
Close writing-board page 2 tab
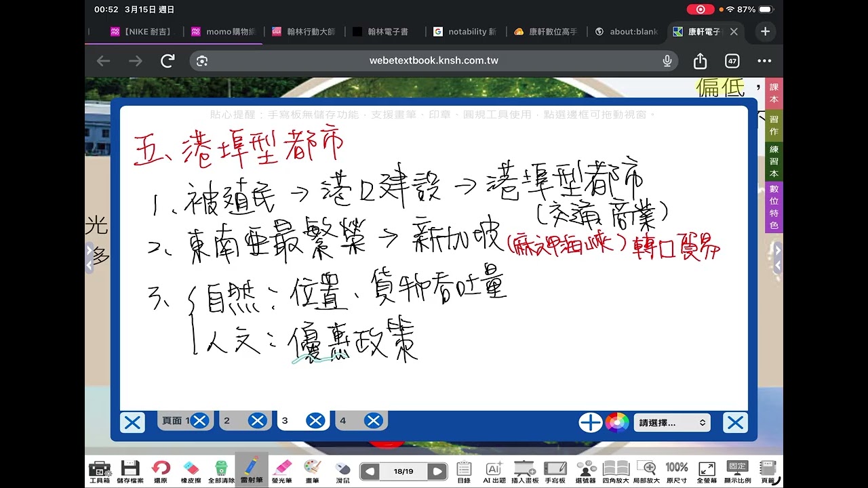click(x=258, y=421)
